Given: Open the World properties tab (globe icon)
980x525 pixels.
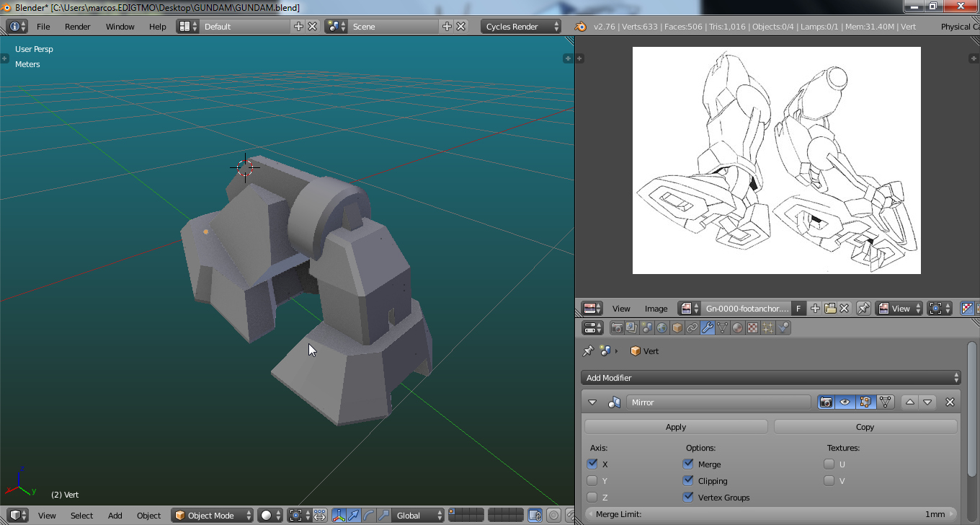Looking at the screenshot, I should pos(661,328).
